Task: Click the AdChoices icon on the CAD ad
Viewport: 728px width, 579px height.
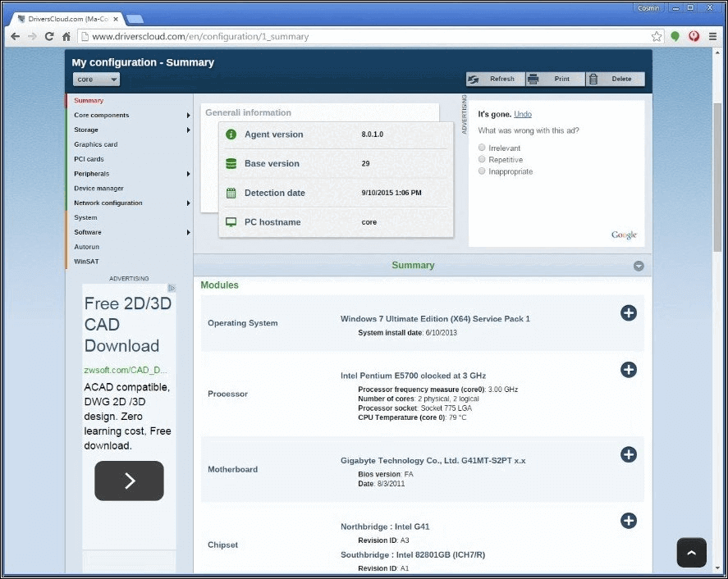Action: pyautogui.click(x=172, y=288)
